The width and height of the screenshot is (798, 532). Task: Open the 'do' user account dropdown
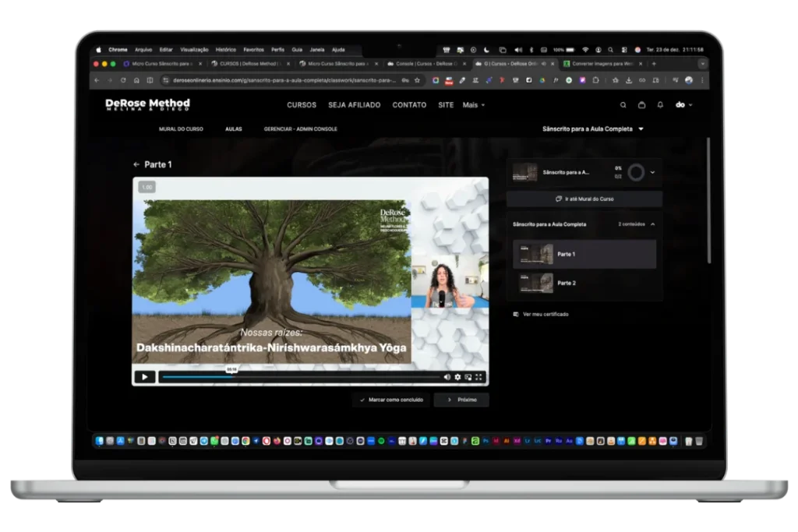point(683,105)
